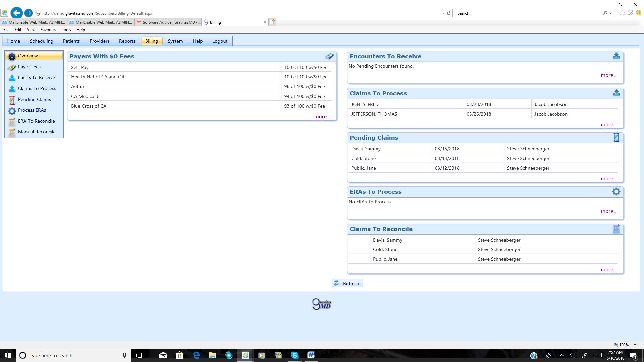The width and height of the screenshot is (644, 362).
Task: Click the money icon in Payers With $0 Fees header
Action: (329, 56)
